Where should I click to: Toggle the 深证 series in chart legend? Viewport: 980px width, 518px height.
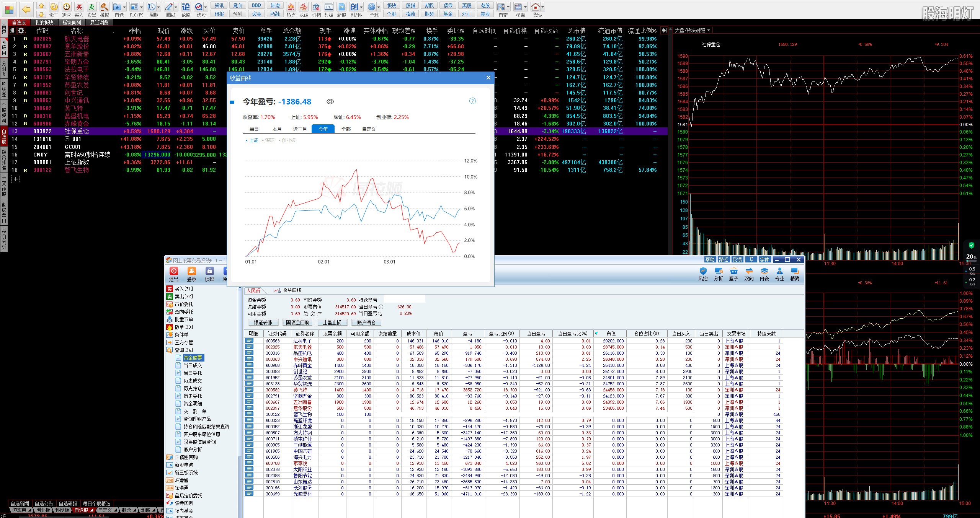(x=268, y=140)
